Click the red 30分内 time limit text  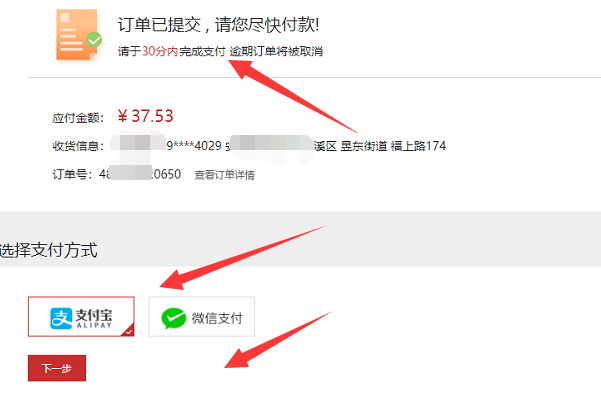160,51
